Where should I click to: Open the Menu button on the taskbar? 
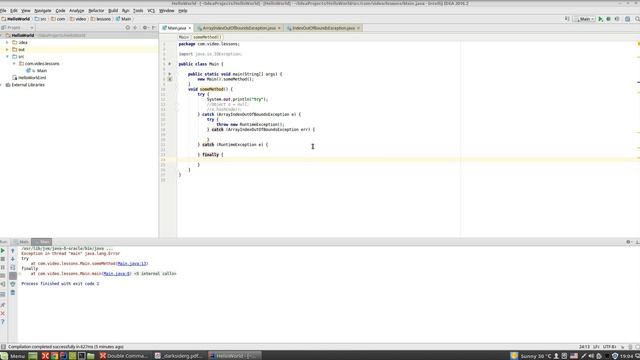point(13,356)
